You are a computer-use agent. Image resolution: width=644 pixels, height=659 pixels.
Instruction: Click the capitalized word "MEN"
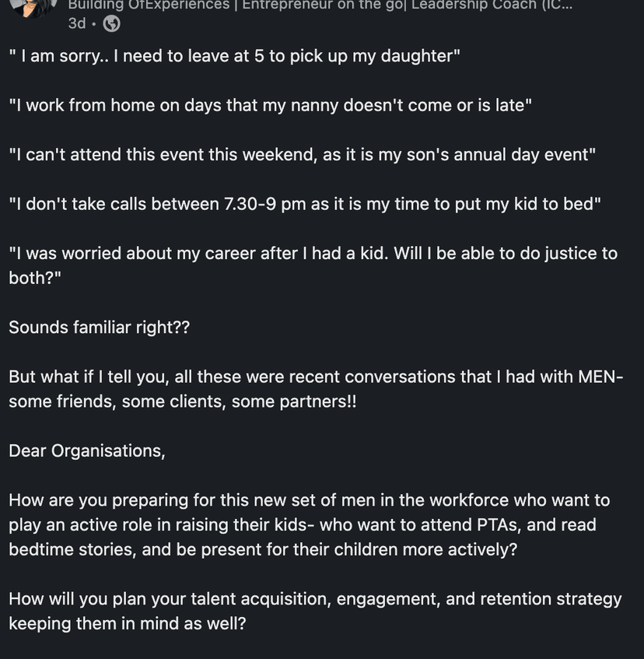pos(596,377)
